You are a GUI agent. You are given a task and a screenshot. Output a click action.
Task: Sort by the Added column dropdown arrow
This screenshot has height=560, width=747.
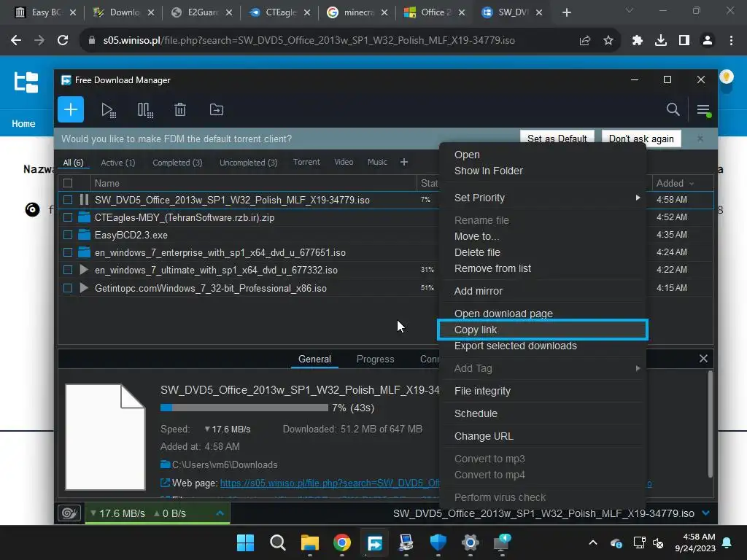click(x=692, y=183)
